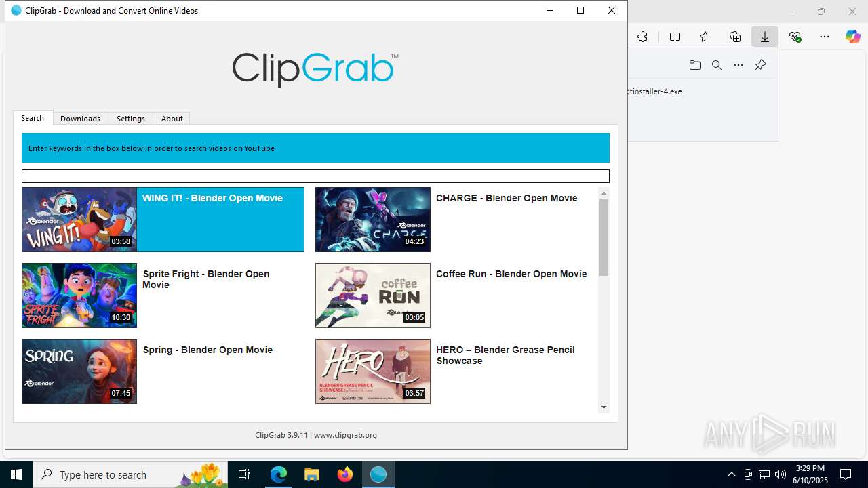Open Edge Favorites star icon

[705, 37]
